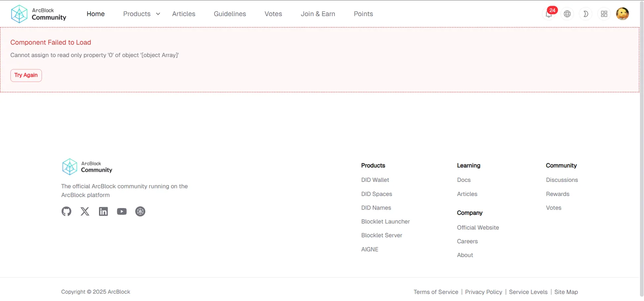The height and width of the screenshot is (301, 644).
Task: Open the Guidelines nav item
Action: point(230,14)
